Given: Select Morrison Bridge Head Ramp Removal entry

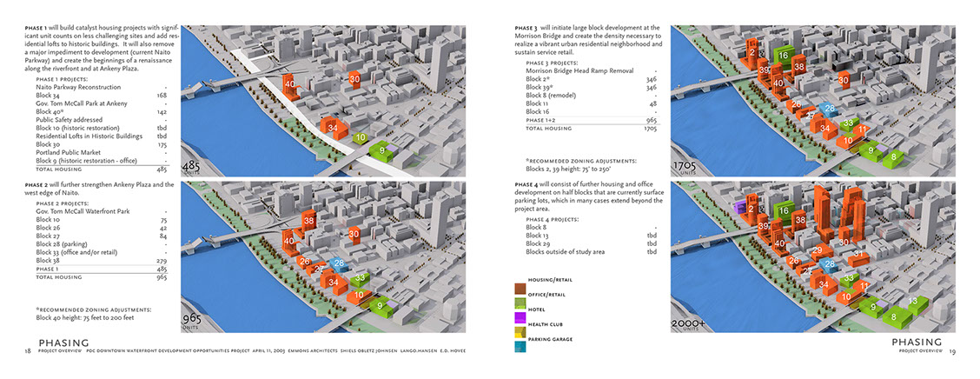Looking at the screenshot, I should 579,70.
